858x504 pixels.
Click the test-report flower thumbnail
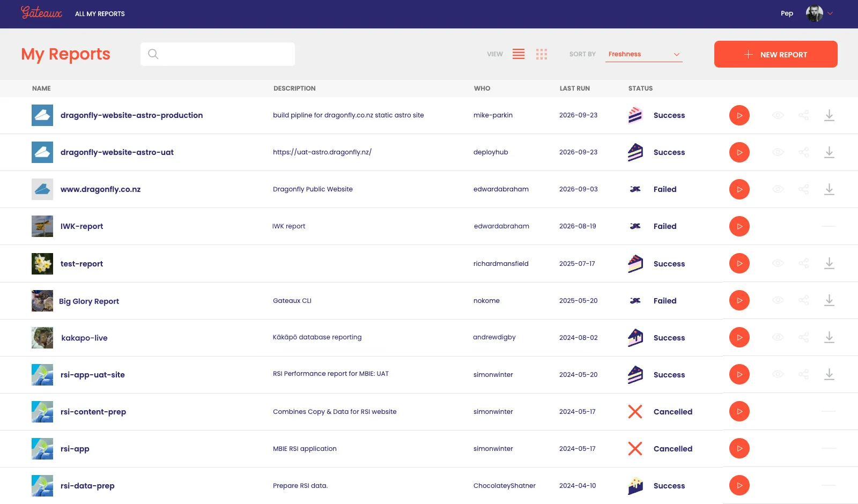click(42, 264)
